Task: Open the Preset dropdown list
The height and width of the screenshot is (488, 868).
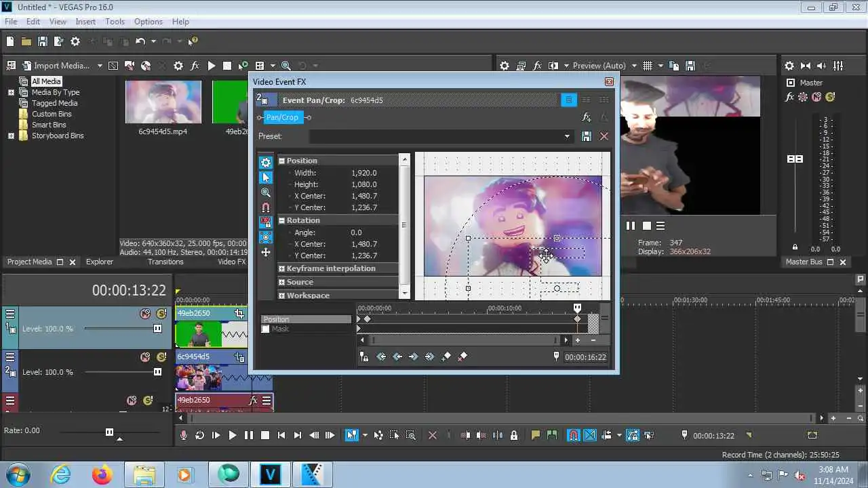Action: (x=567, y=136)
